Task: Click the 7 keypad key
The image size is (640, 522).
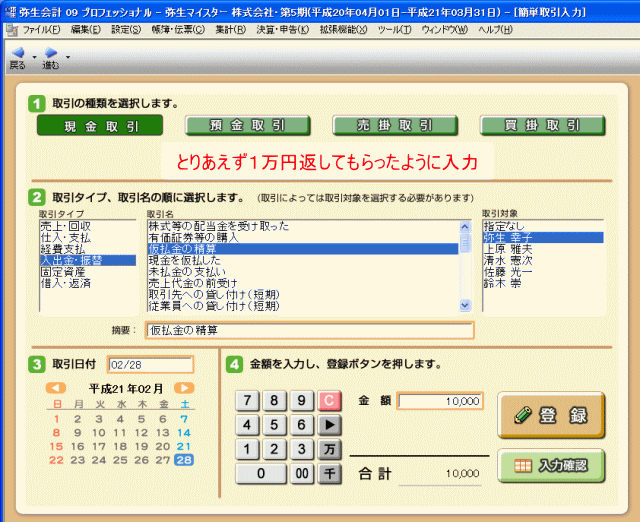Action: [247, 401]
